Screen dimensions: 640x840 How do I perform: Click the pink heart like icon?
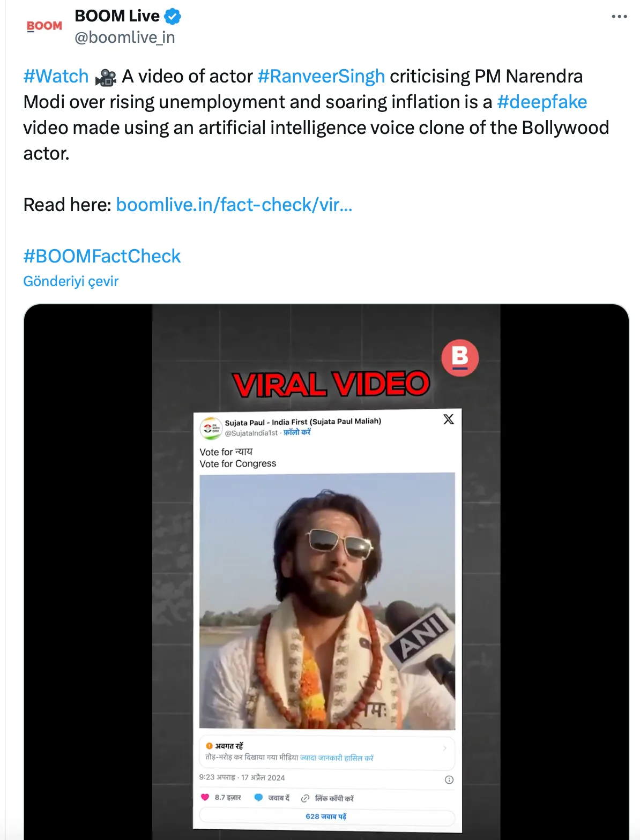pos(205,797)
